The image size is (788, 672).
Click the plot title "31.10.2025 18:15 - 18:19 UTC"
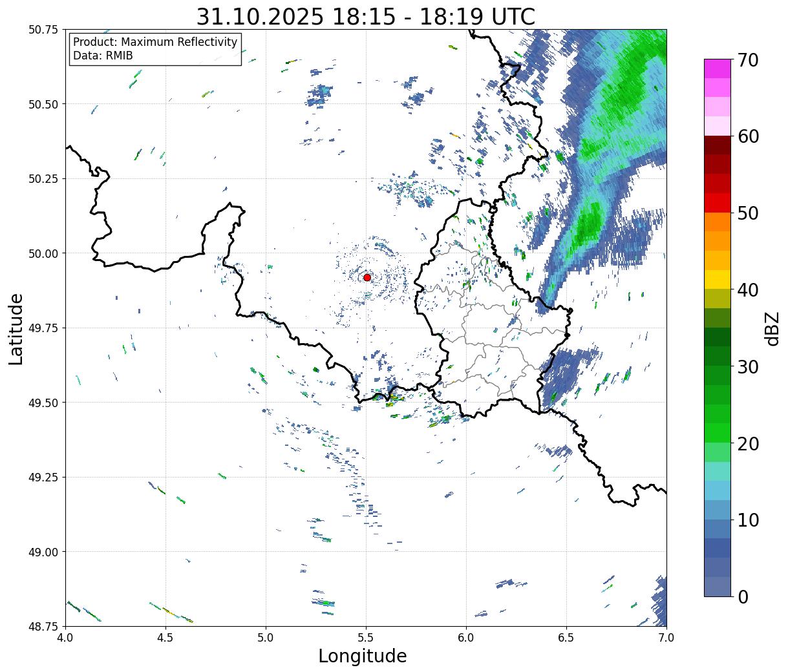point(365,17)
